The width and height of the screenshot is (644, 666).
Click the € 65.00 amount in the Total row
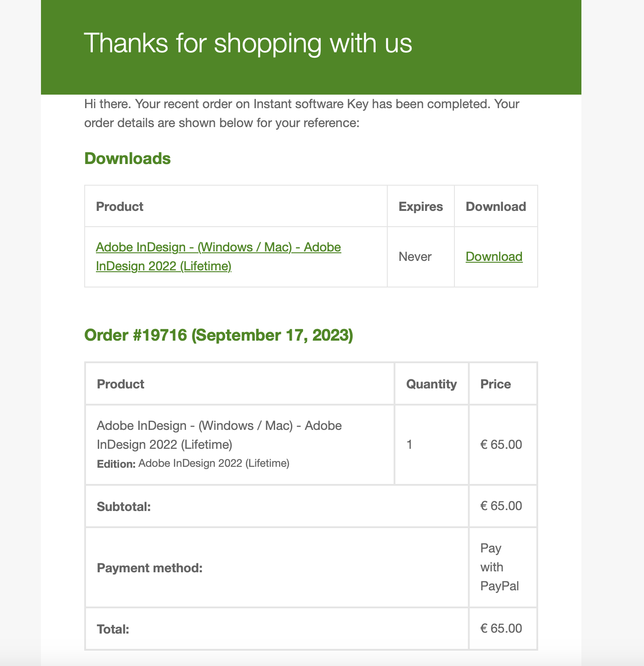coord(501,629)
